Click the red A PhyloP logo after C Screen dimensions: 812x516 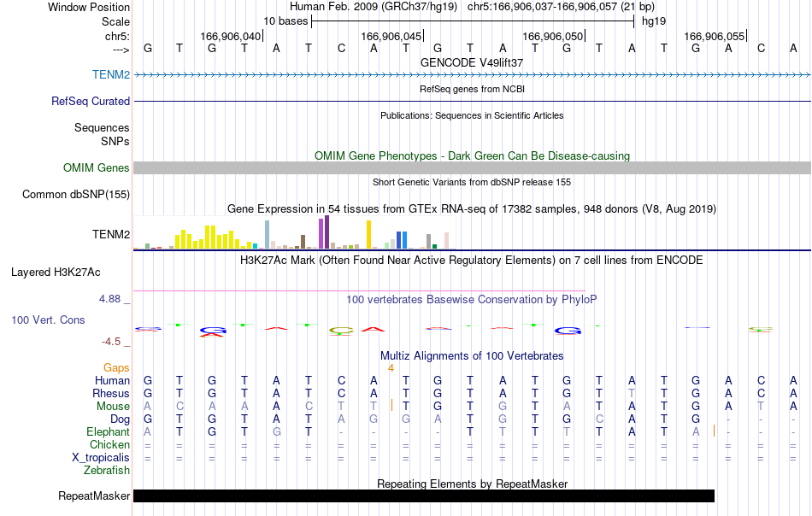pos(373,329)
